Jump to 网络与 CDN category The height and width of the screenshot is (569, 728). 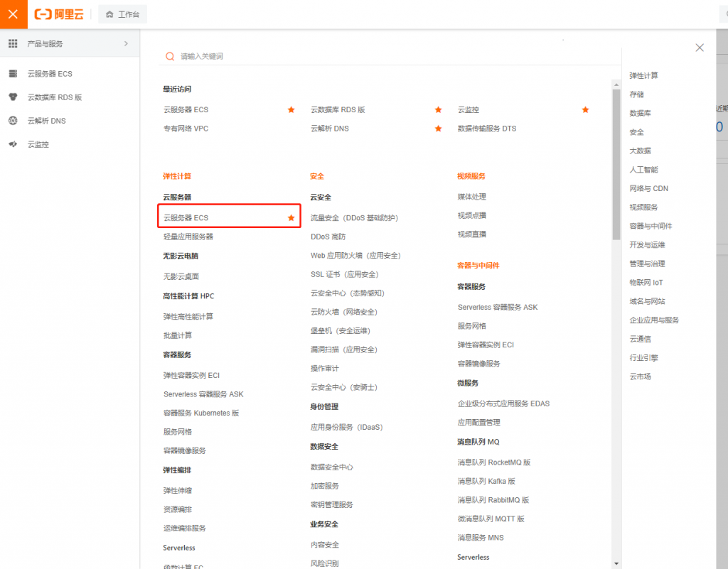point(648,188)
